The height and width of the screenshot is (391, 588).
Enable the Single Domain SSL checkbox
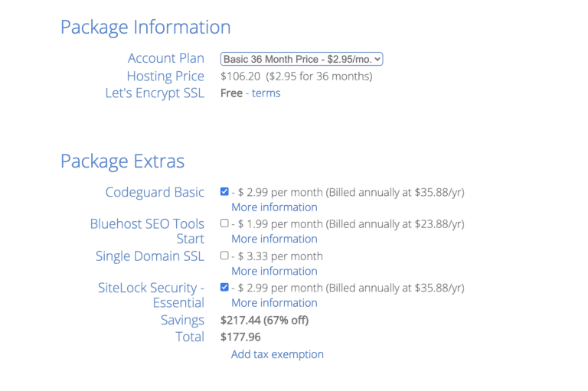point(224,256)
